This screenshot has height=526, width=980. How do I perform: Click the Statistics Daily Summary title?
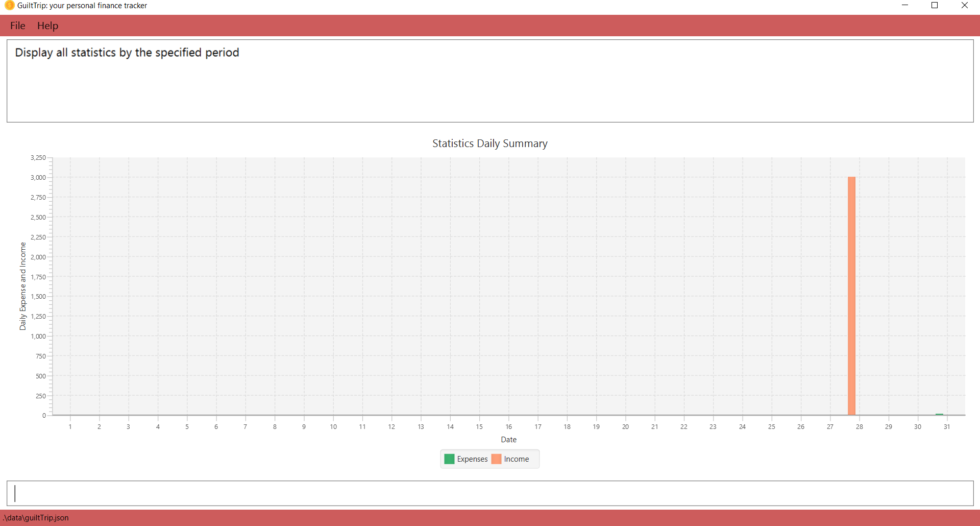[x=490, y=144]
